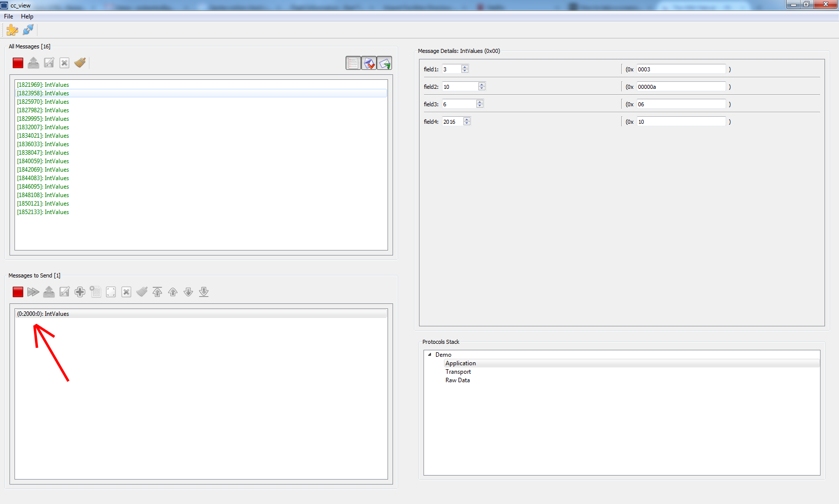Image resolution: width=839 pixels, height=504 pixels.
Task: Select message [1840059]: IntValues
Action: 201,161
